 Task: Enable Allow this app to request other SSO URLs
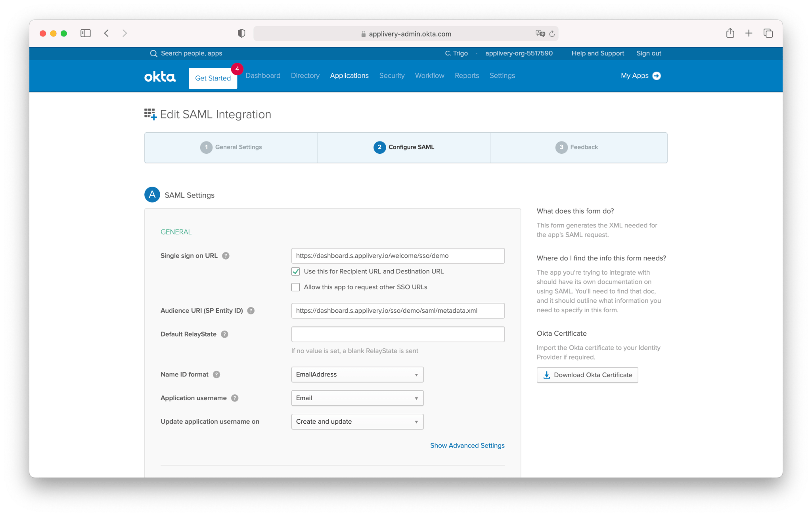click(295, 287)
